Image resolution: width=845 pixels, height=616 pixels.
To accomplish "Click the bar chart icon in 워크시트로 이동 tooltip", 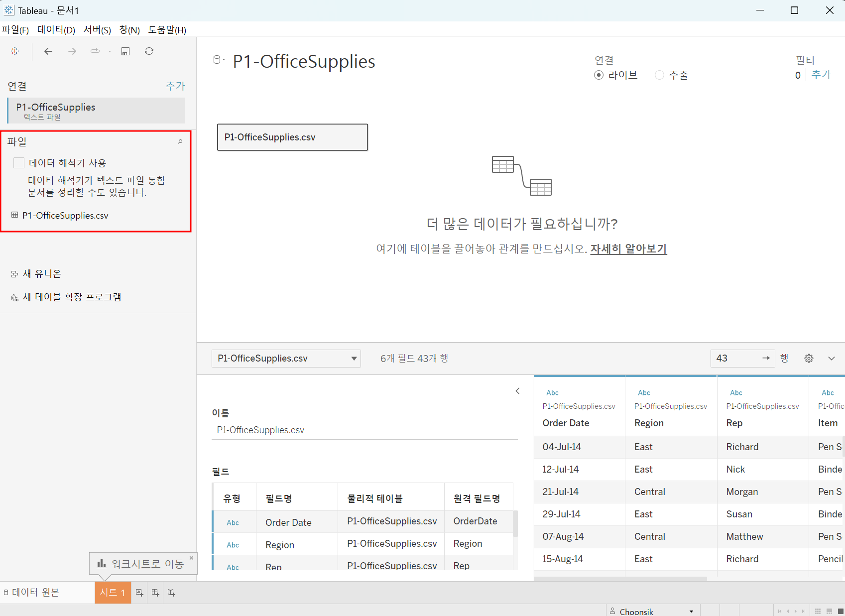I will point(102,563).
